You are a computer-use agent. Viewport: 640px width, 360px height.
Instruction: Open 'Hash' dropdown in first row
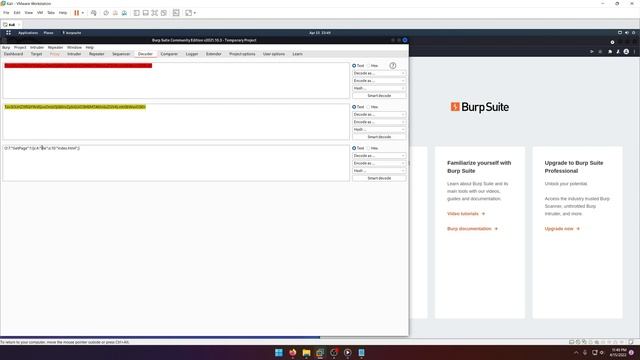[379, 88]
